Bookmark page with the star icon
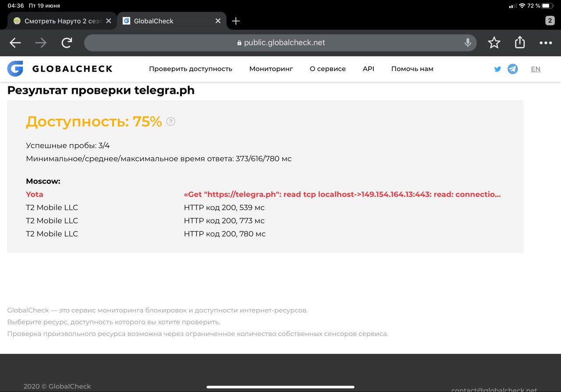This screenshot has width=561, height=392. pyautogui.click(x=494, y=43)
